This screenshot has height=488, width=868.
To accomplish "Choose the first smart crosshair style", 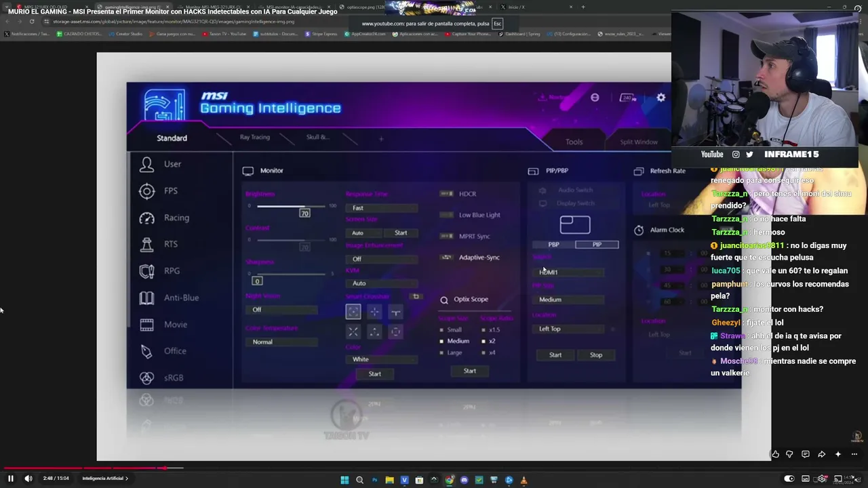I will pyautogui.click(x=353, y=311).
